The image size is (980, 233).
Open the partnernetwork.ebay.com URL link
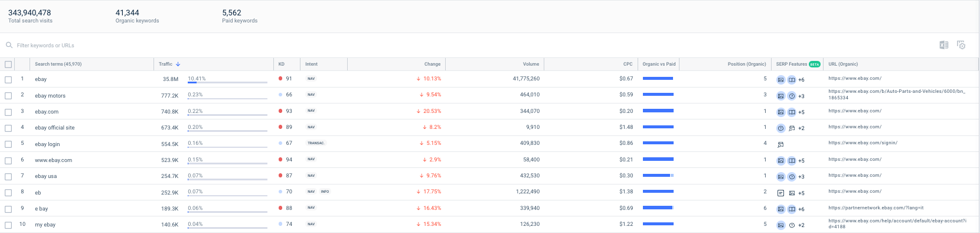[876, 208]
